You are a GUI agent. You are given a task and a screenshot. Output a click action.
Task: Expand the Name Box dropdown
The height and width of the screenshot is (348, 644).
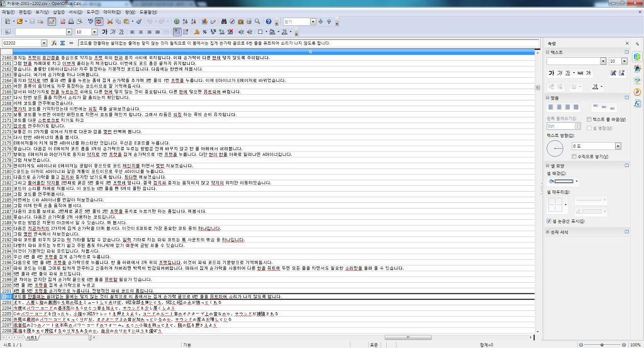[47, 43]
